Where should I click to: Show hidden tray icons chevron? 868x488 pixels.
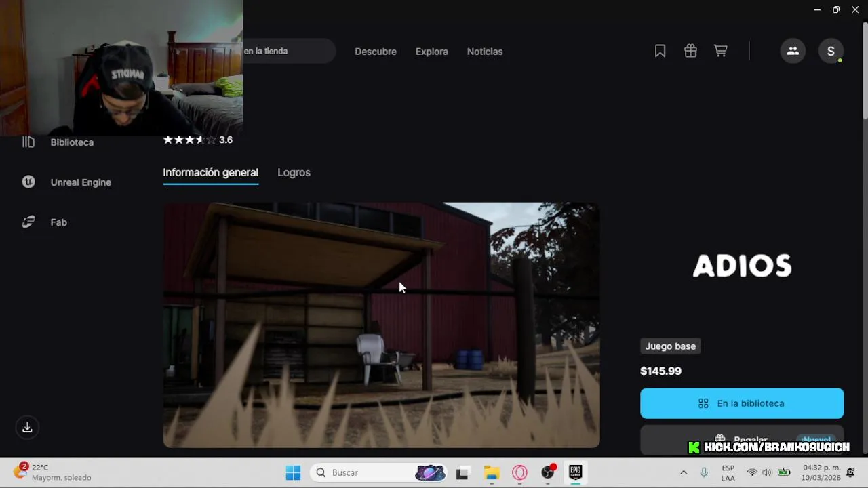coord(683,472)
